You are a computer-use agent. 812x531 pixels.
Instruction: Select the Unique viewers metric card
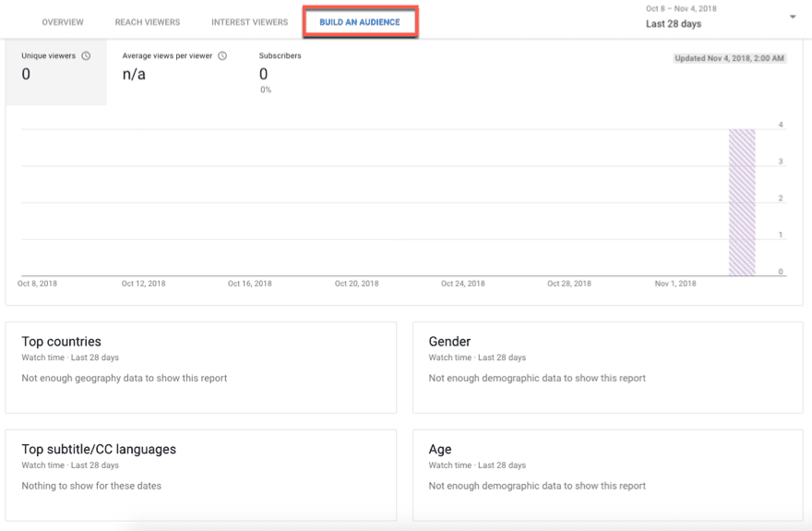click(55, 72)
